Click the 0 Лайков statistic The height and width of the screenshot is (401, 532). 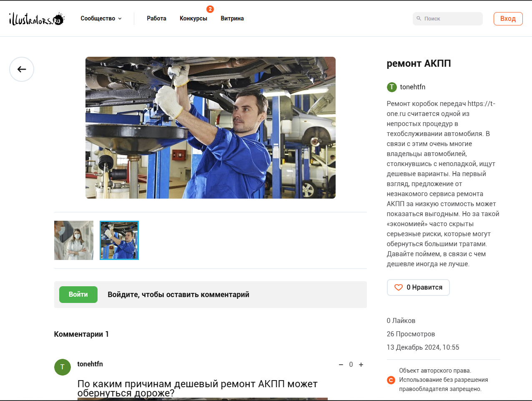(x=401, y=321)
